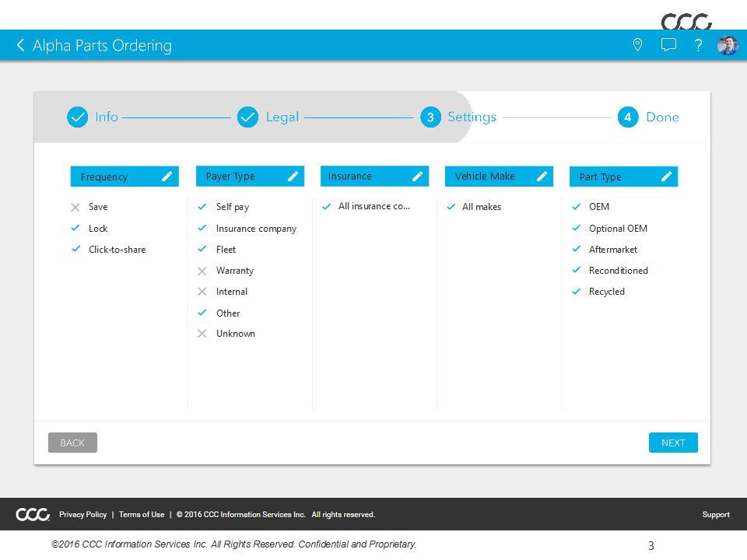Toggle the OEM part type
The height and width of the screenshot is (560, 747).
tap(591, 207)
